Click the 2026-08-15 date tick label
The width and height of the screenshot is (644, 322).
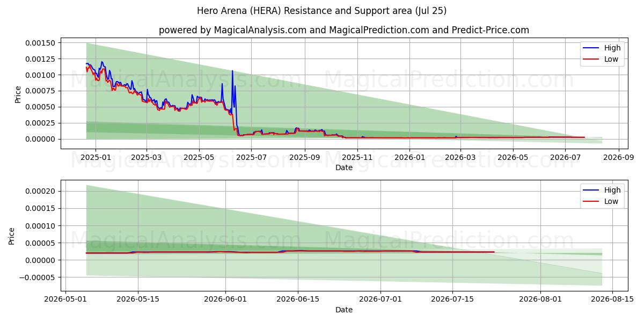point(613,299)
